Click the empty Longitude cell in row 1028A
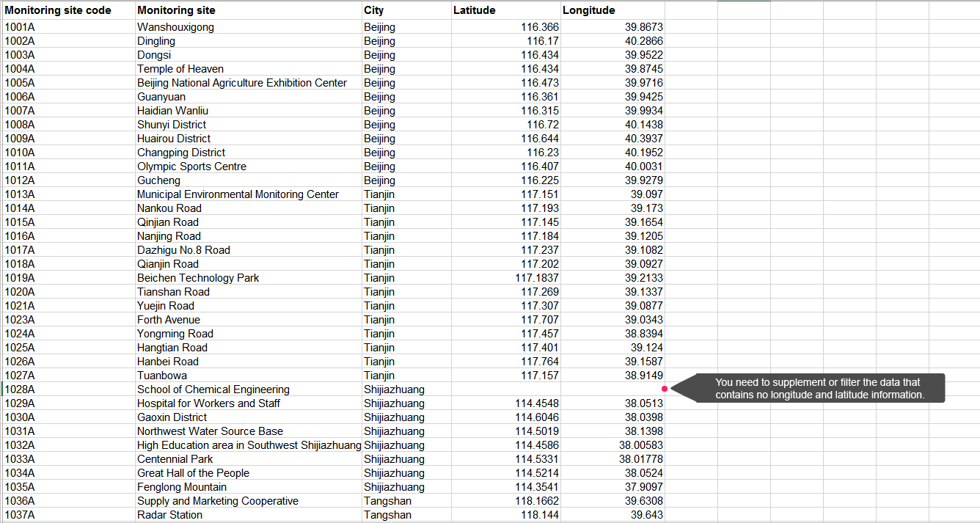The height and width of the screenshot is (523, 980). [612, 389]
